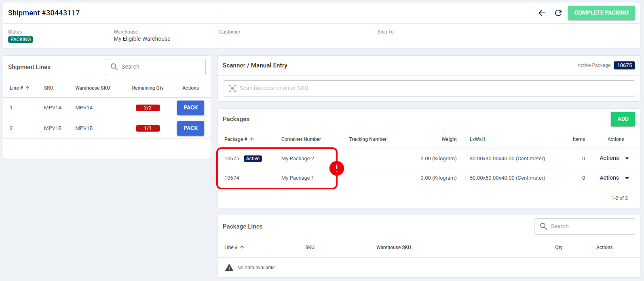Click dimensions 30.00x30.00x40.00 (Centimeter)
644x281 pixels.
coord(507,159)
